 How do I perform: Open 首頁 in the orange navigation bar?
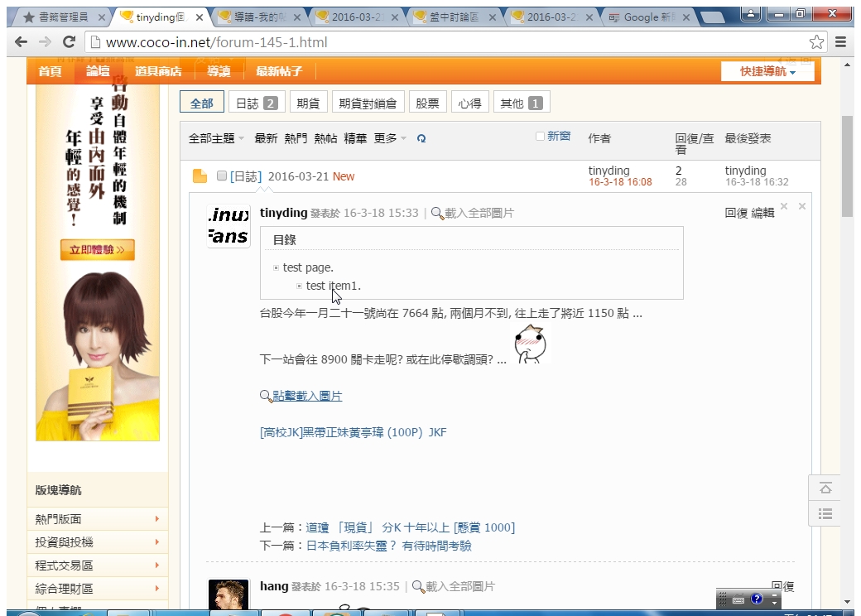[x=50, y=71]
